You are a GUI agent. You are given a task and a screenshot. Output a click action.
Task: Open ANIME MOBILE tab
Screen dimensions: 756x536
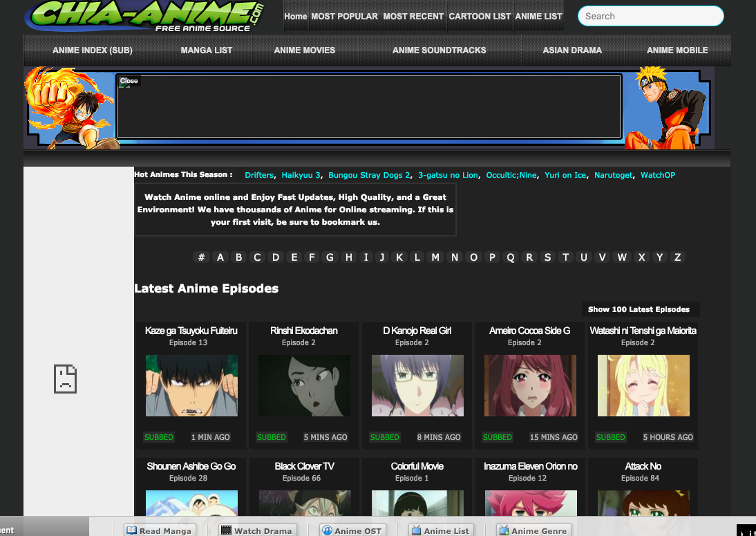(x=677, y=50)
